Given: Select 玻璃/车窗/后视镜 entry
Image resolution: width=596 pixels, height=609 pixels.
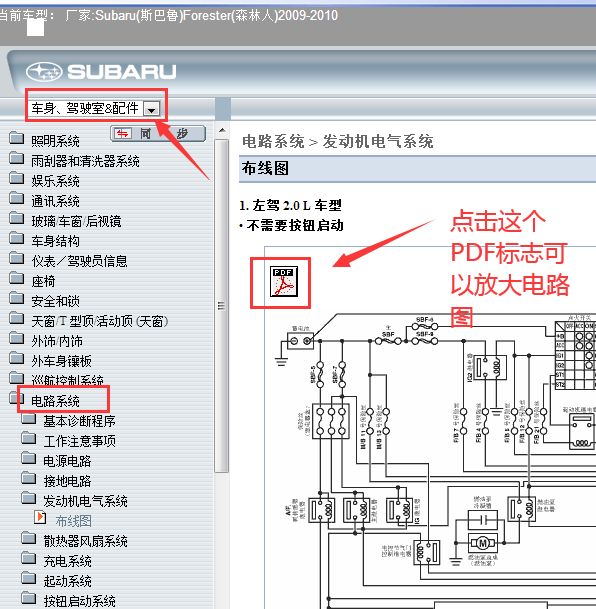Looking at the screenshot, I should click(76, 221).
